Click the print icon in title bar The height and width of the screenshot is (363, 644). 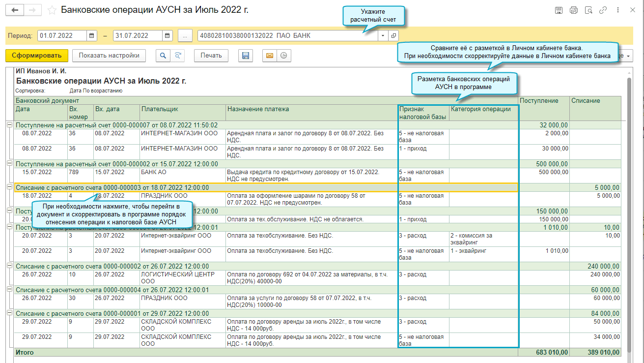coord(573,10)
